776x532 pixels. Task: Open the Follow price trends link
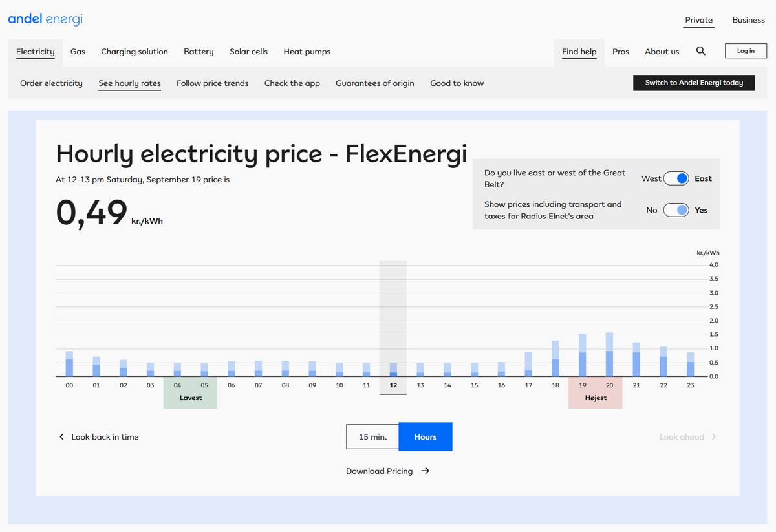point(213,83)
